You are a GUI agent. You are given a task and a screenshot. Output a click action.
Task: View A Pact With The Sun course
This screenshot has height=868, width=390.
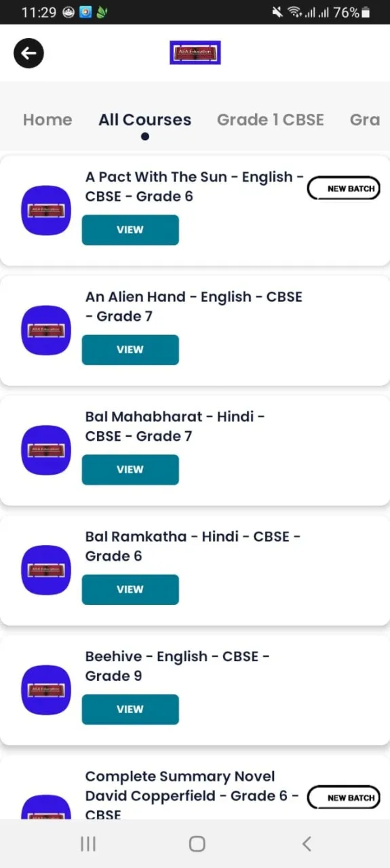(x=130, y=230)
